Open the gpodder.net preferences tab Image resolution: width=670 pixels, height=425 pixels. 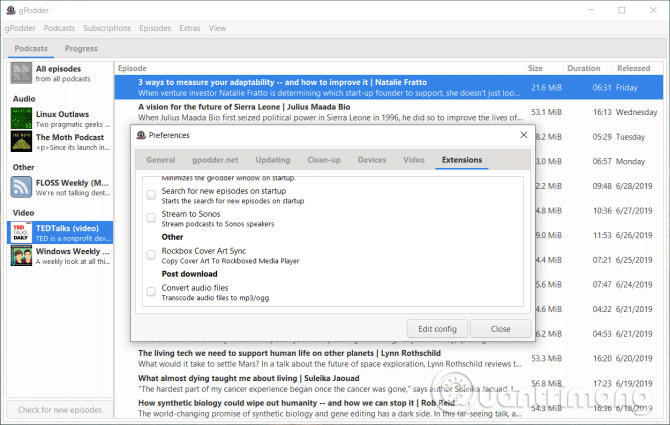(x=215, y=160)
